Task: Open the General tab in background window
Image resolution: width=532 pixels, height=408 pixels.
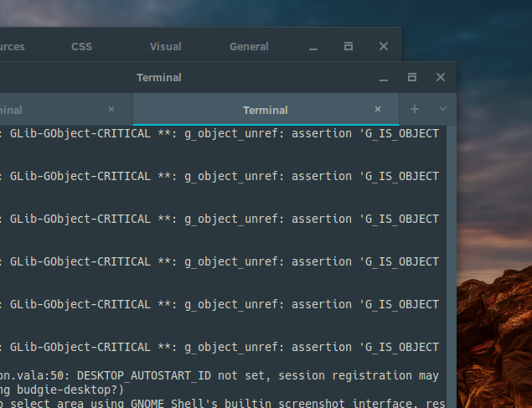Action: point(249,46)
